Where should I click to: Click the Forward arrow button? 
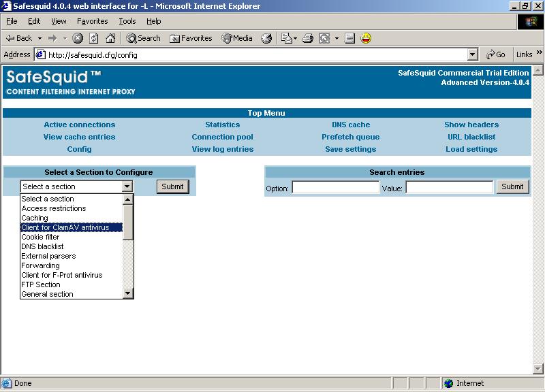click(x=52, y=38)
